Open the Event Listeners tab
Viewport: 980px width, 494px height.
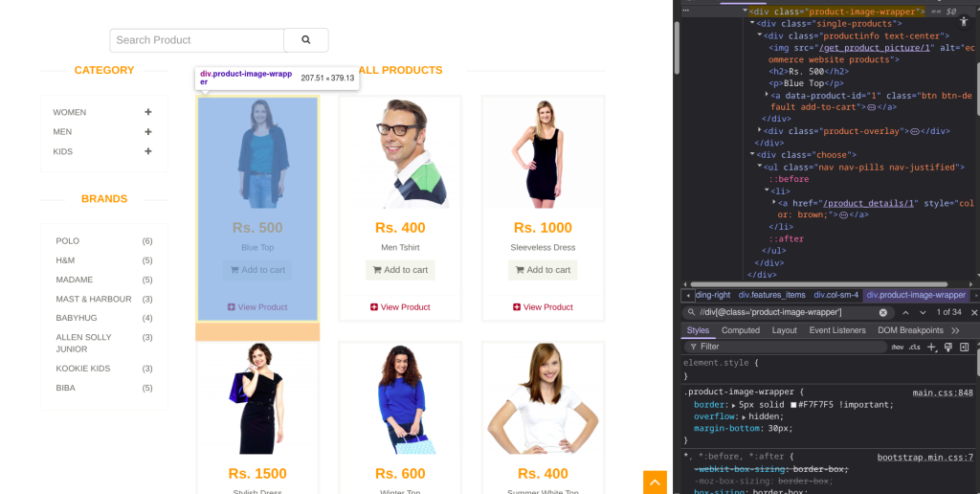click(836, 330)
